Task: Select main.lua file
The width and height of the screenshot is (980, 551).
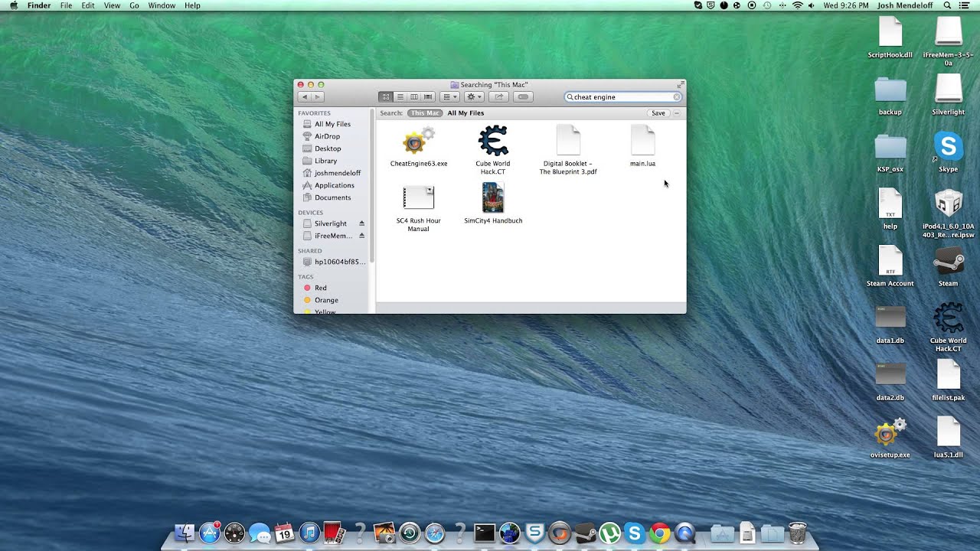Action: click(642, 147)
